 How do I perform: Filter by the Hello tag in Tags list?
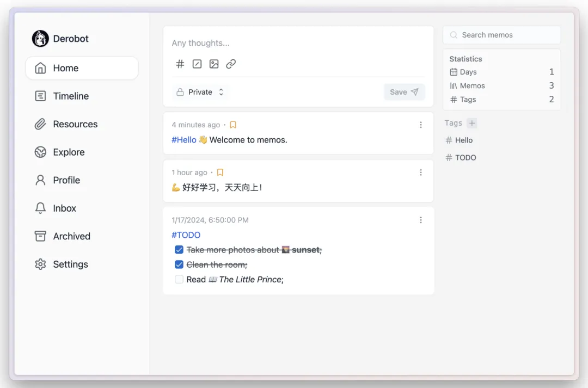click(463, 140)
